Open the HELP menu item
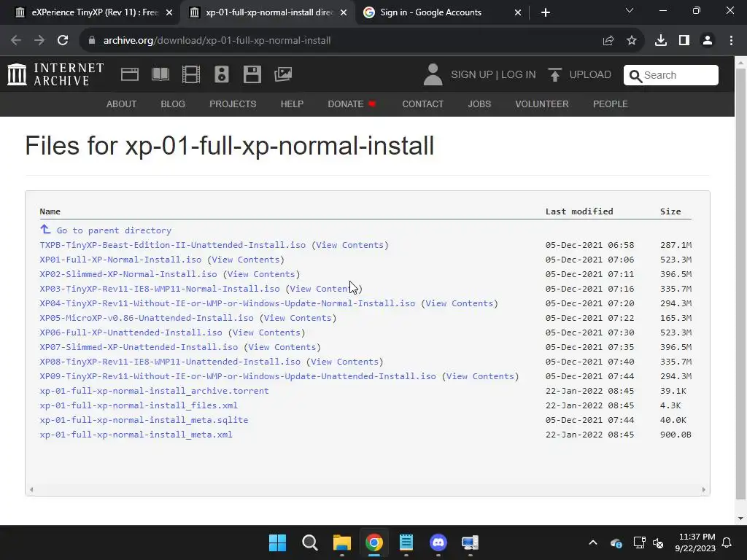Viewport: 747px width, 560px height. click(x=292, y=104)
